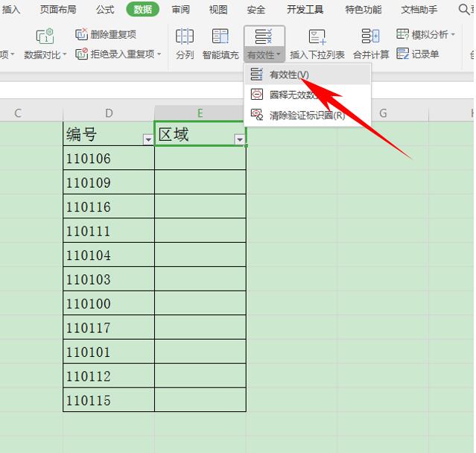
Task: Click the search magnifier icon
Action: coord(464,10)
